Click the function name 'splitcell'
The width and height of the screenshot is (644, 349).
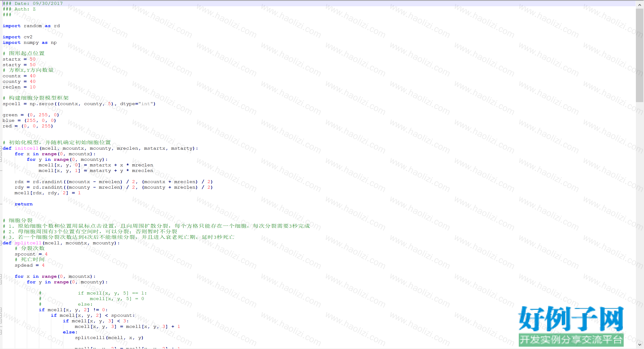pos(28,243)
